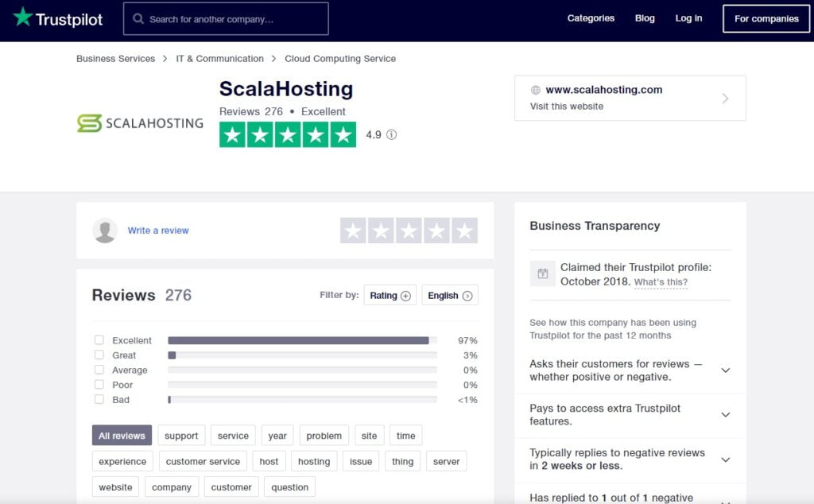This screenshot has width=814, height=504.
Task: Open the What's this link
Action: point(660,283)
